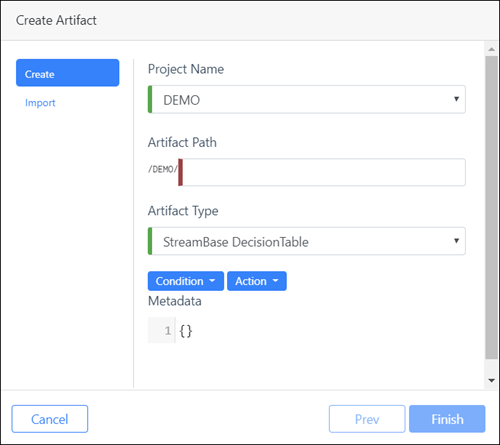
Task: Click the /DEMO/ path prefix text
Action: [x=163, y=169]
